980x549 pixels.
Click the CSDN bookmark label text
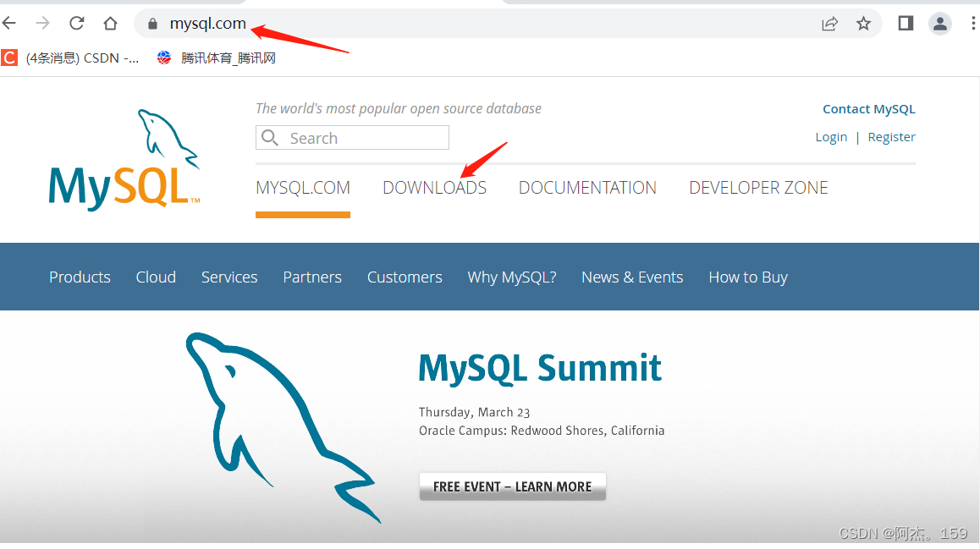click(x=82, y=58)
